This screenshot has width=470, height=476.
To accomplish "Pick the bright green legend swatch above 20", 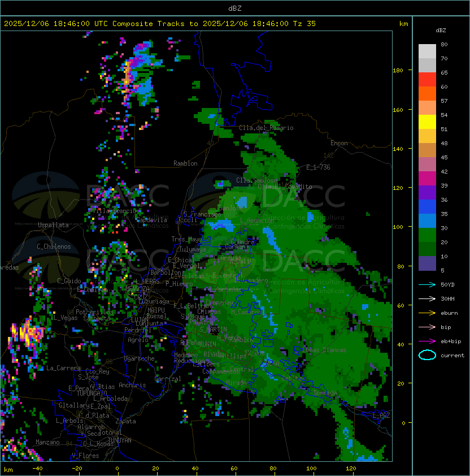I will 427,235.
